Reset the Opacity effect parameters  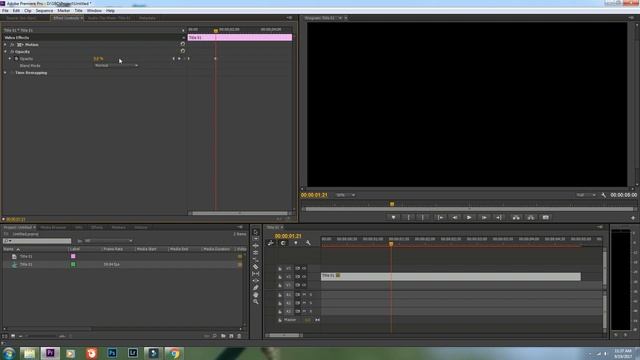(182, 51)
